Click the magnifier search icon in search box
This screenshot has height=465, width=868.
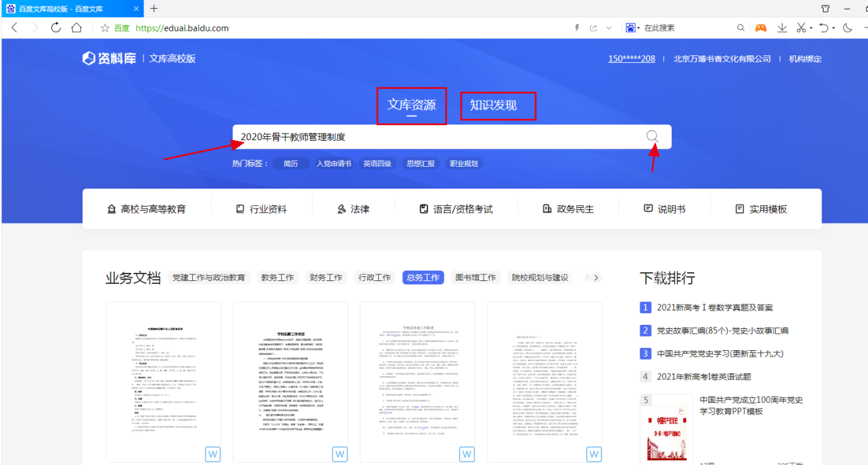[x=653, y=136]
